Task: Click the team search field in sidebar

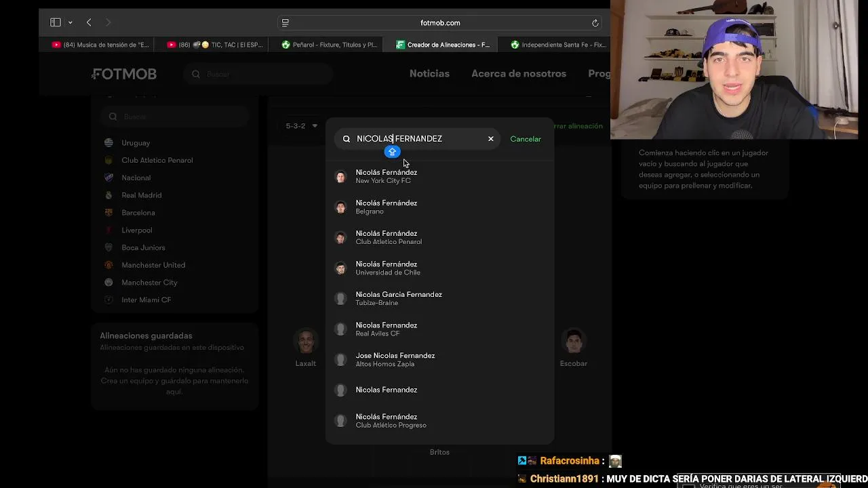Action: [x=175, y=117]
